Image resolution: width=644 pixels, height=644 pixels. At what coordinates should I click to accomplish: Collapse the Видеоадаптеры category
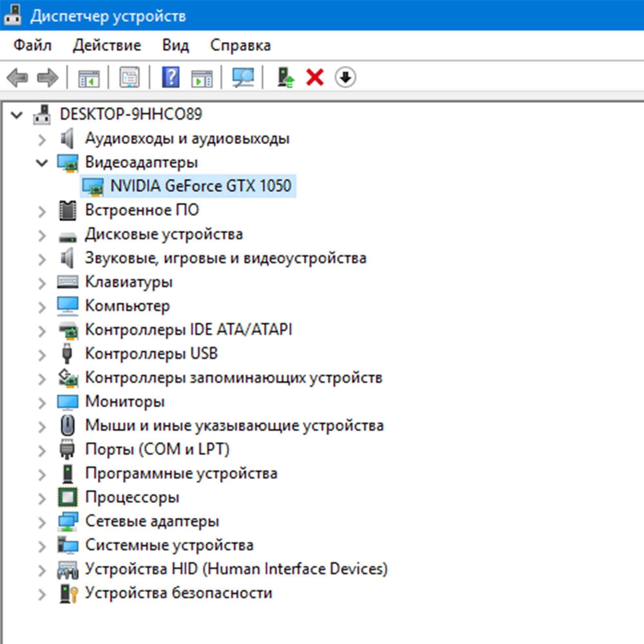[42, 163]
